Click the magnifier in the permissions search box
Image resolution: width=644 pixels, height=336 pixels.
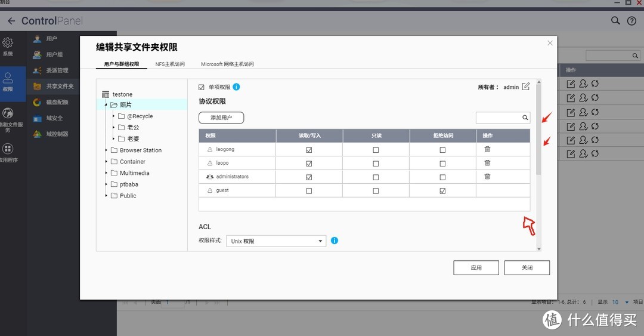click(x=525, y=118)
